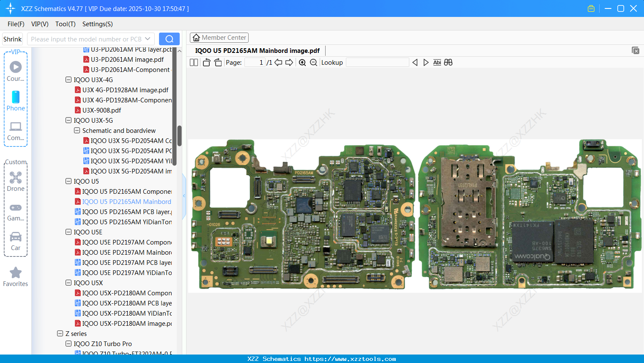The image size is (644, 363).
Task: Rotate the PDF clockwise
Action: point(217,62)
